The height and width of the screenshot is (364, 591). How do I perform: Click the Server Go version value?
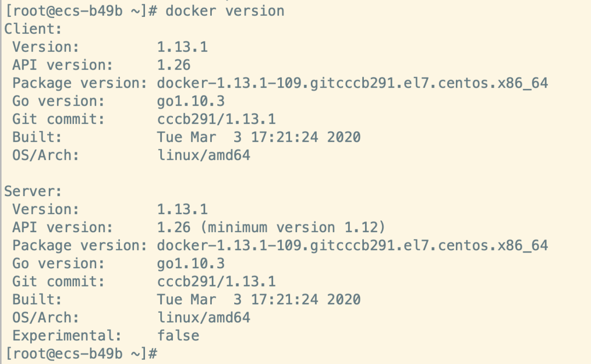point(190,263)
